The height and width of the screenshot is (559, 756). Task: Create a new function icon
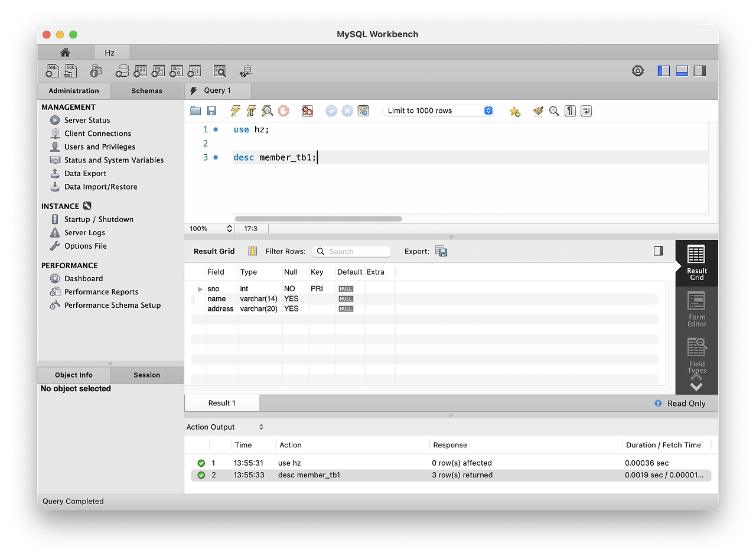pyautogui.click(x=194, y=71)
